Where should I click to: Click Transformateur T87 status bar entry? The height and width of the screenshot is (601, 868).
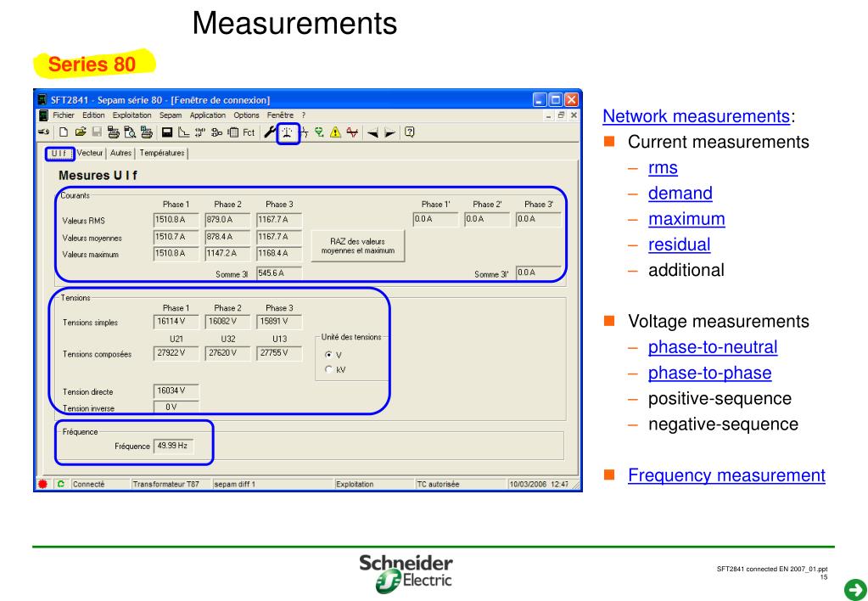(x=165, y=484)
